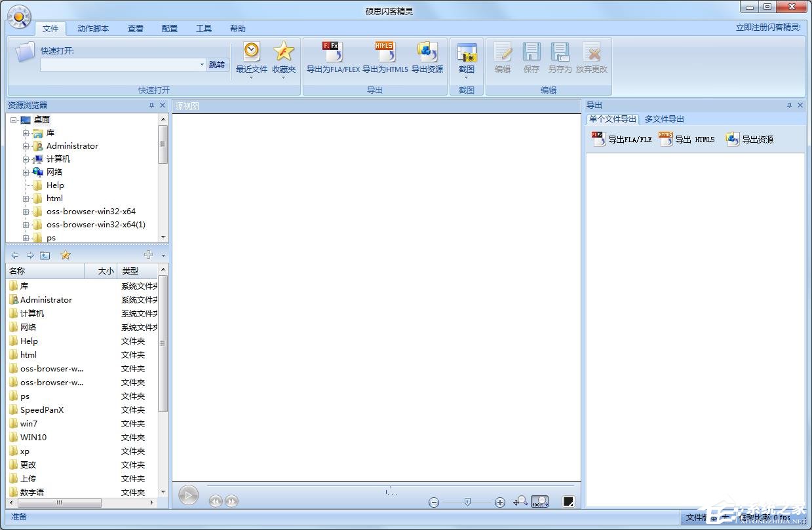Click the gold star favorites icon in file browser
Screen dimensions: 812x530
click(x=66, y=256)
